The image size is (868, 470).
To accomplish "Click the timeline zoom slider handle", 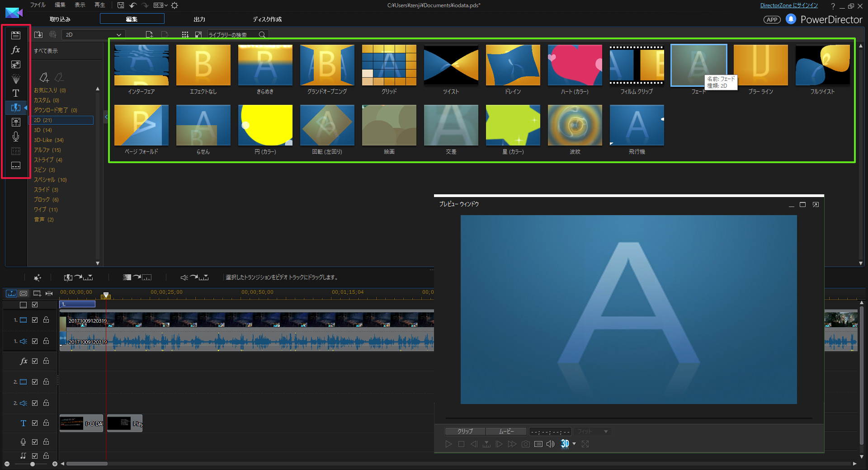I will pyautogui.click(x=33, y=464).
